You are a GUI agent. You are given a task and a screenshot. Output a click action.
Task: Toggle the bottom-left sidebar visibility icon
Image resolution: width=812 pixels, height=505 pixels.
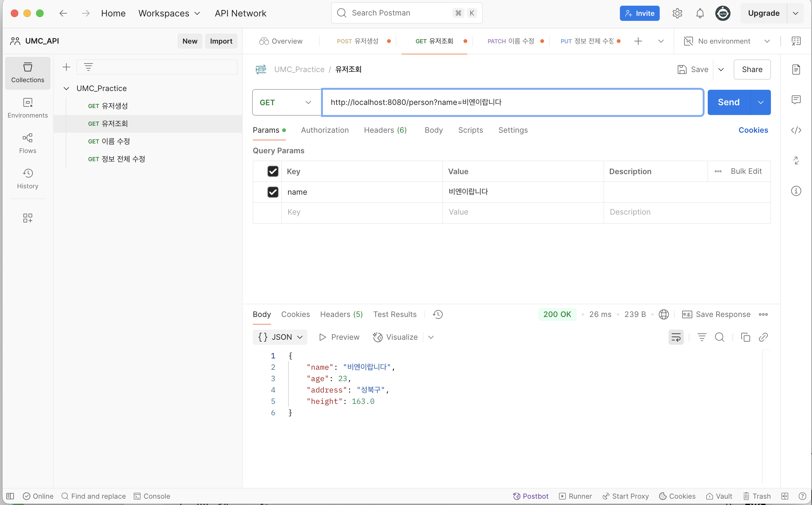coord(10,496)
